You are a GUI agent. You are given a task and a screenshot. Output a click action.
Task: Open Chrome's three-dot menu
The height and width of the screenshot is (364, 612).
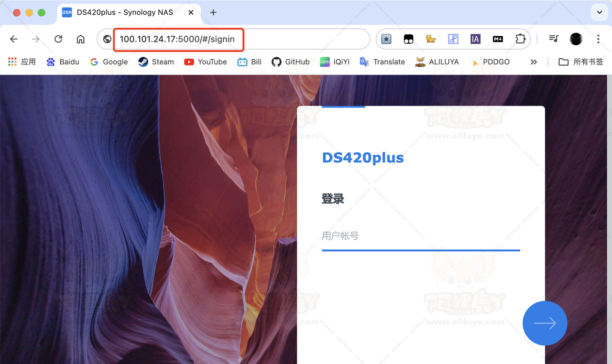[x=598, y=39]
